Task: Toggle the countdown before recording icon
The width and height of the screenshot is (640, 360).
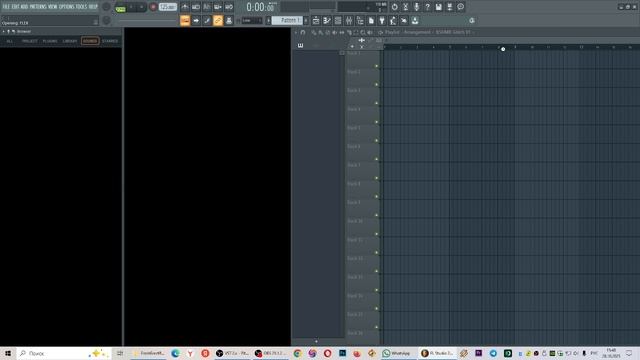Action: 207,7
